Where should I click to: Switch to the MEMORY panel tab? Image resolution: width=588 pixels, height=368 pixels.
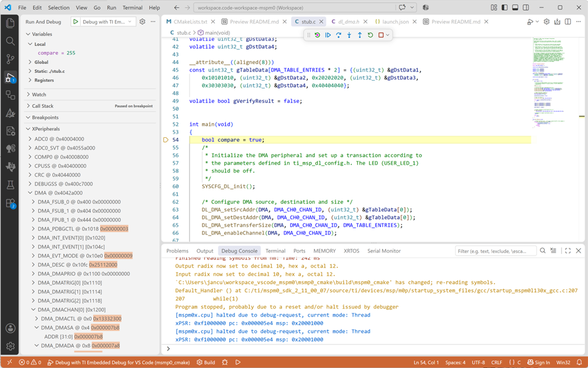coord(324,251)
